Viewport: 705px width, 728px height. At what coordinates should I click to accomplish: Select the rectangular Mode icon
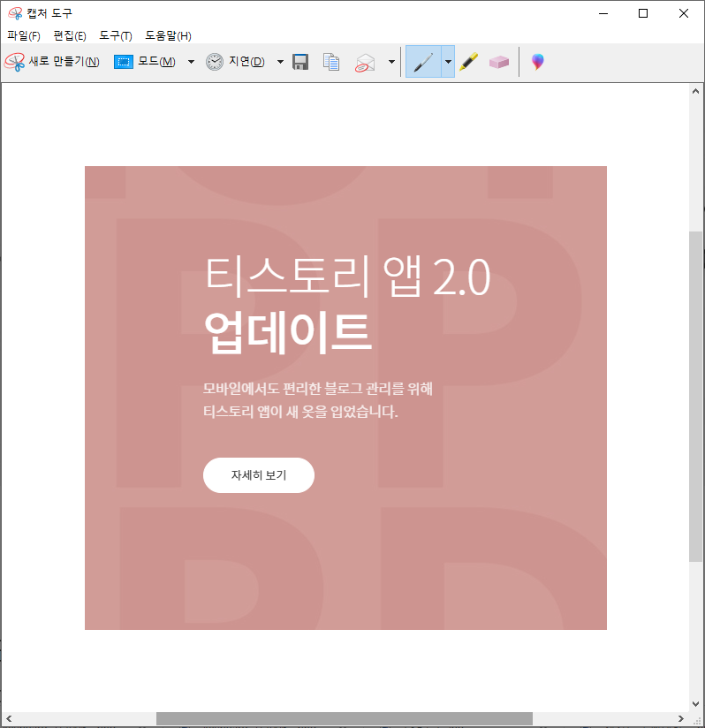pyautogui.click(x=124, y=62)
